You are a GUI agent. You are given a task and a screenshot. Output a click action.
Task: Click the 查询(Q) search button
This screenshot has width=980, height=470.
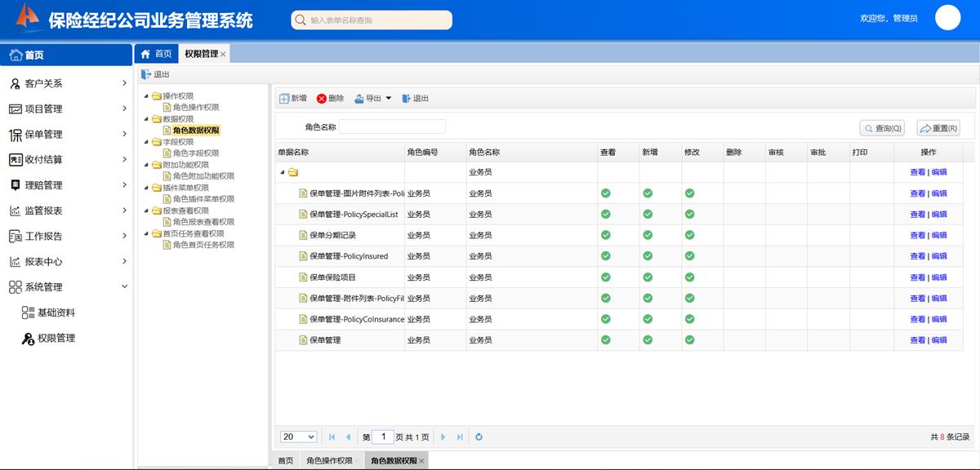pyautogui.click(x=882, y=128)
